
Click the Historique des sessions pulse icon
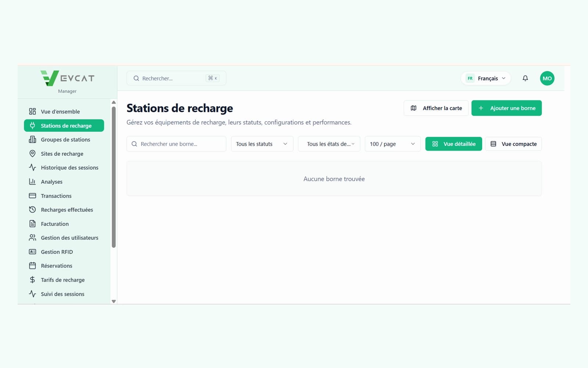(x=32, y=167)
